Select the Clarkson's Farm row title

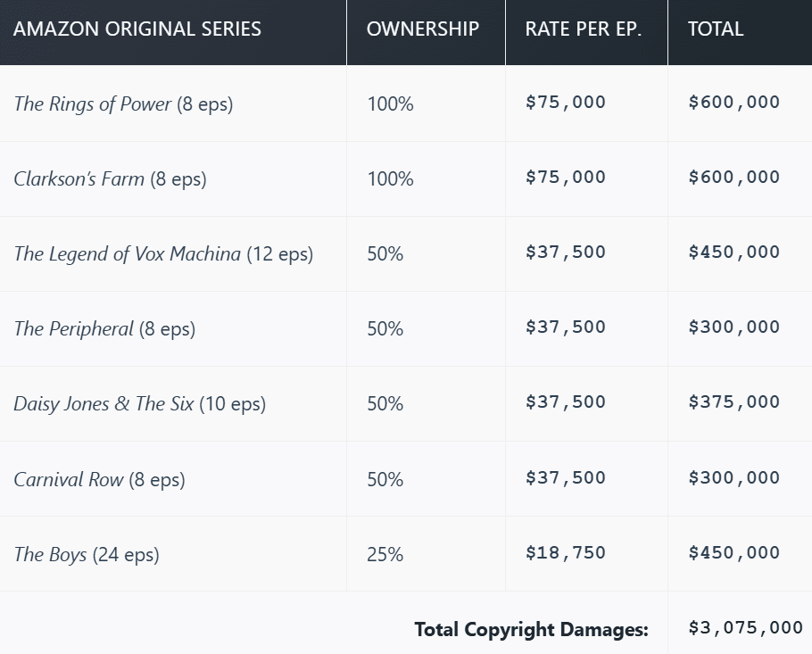point(79,178)
